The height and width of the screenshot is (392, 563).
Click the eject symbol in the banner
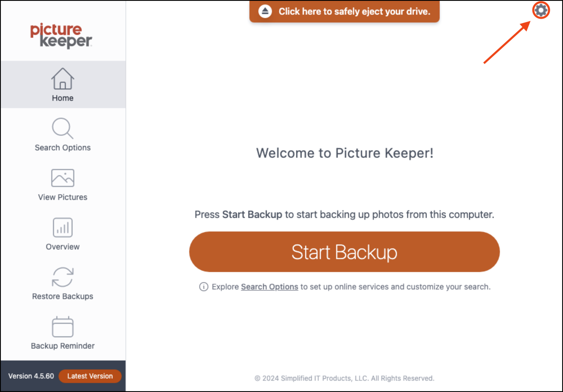coord(265,11)
